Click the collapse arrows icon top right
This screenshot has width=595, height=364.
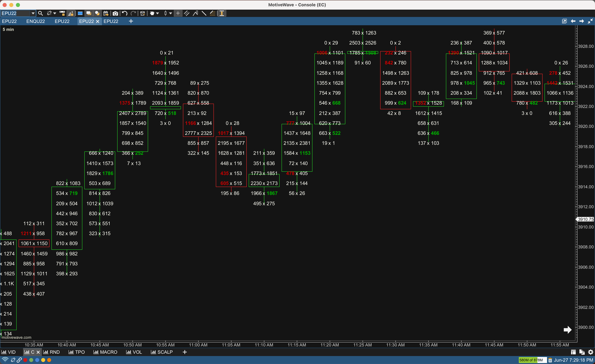[x=590, y=21]
